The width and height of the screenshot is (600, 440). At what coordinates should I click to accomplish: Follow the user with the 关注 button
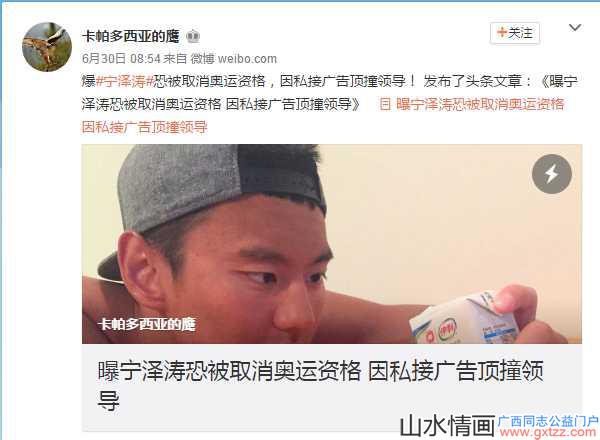tap(515, 33)
